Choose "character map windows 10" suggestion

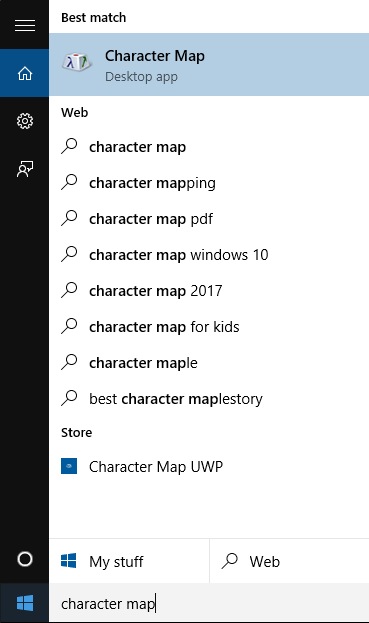209,255
